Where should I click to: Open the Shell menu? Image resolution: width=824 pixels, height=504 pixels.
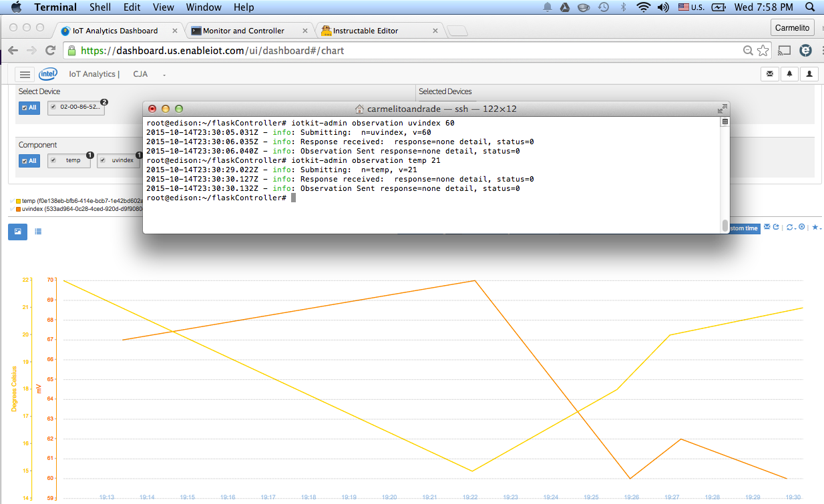coord(100,7)
